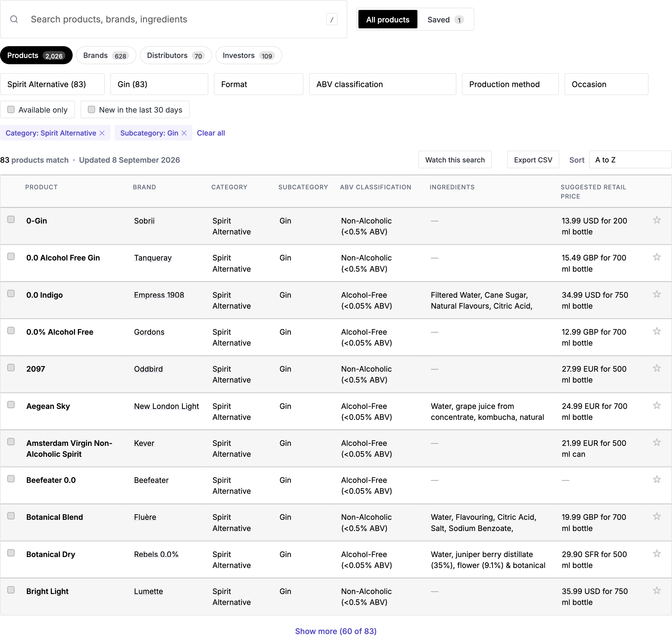This screenshot has height=638, width=672.
Task: Remove the Category: Spirit Alternative filter chip
Action: (102, 133)
